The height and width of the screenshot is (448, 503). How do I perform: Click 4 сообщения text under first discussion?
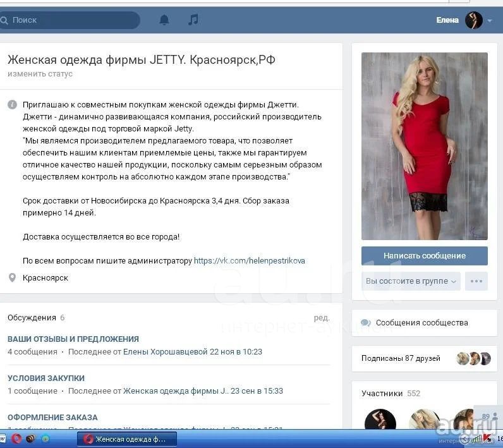32,352
